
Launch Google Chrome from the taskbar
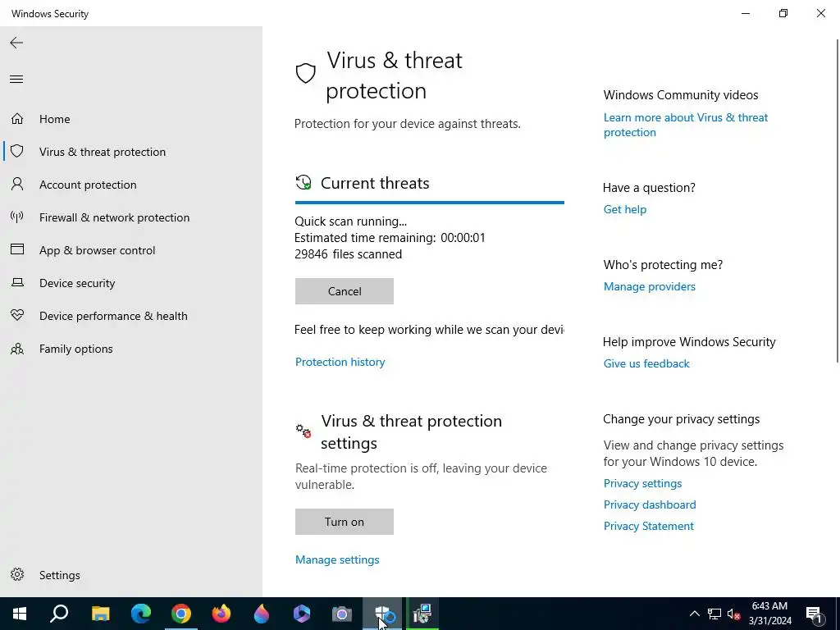pyautogui.click(x=181, y=614)
